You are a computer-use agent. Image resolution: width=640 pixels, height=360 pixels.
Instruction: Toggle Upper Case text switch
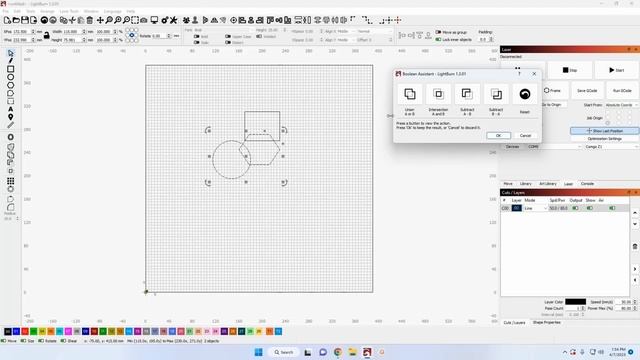[x=228, y=37]
